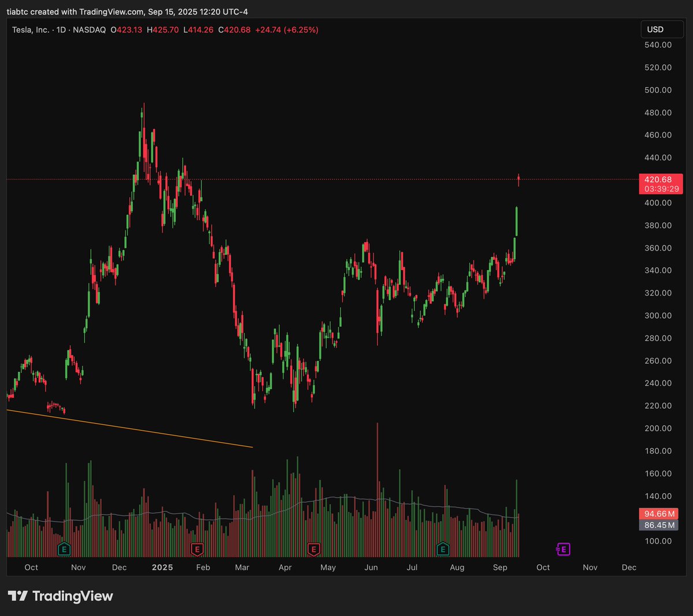The height and width of the screenshot is (616, 693).
Task: Click the 100.00 price axis label
Action: coord(658,541)
